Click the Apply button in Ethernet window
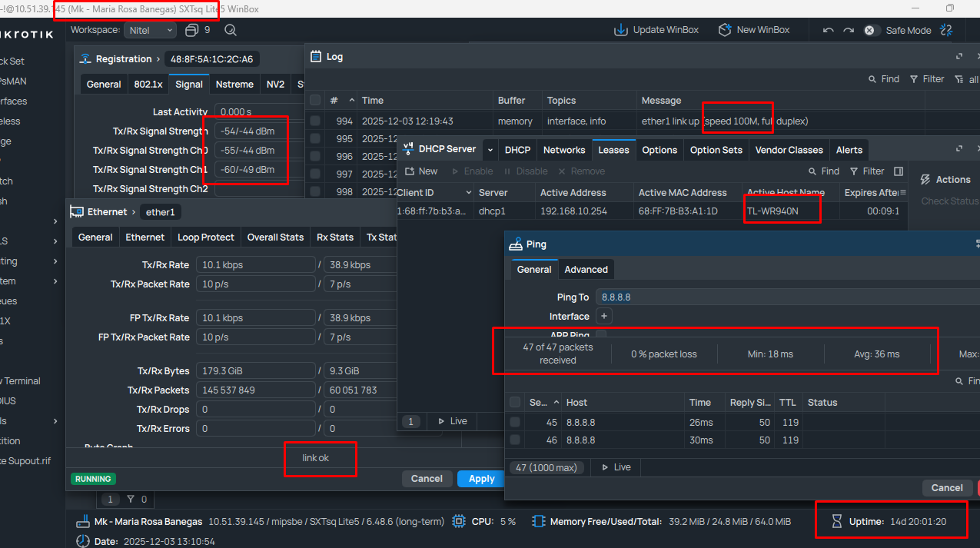This screenshot has height=548, width=980. 481,479
